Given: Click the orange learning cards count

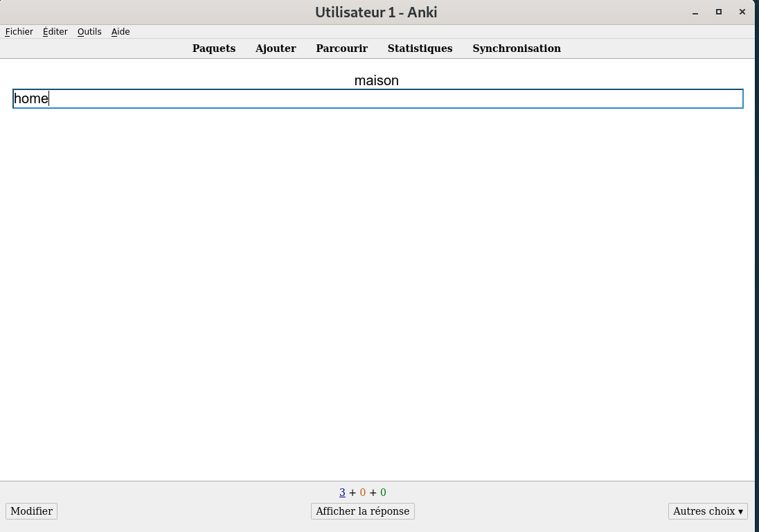Looking at the screenshot, I should (363, 493).
